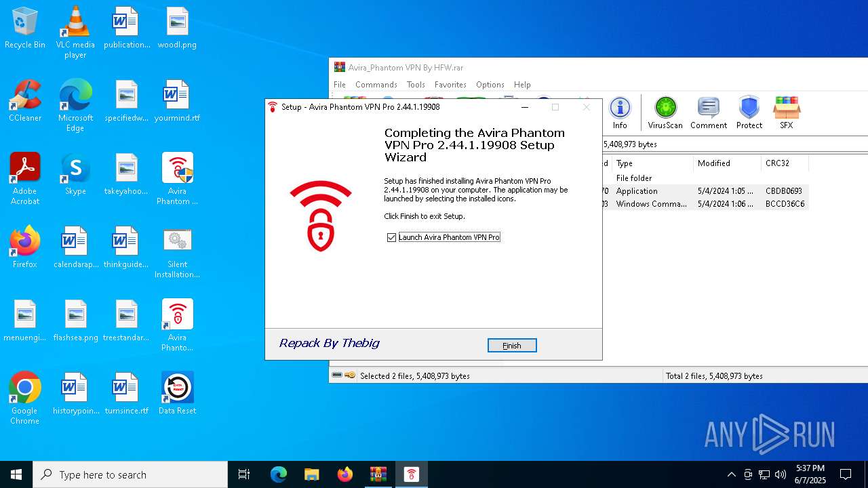The height and width of the screenshot is (488, 868).
Task: Open WinRAR Tools menu
Action: [416, 85]
